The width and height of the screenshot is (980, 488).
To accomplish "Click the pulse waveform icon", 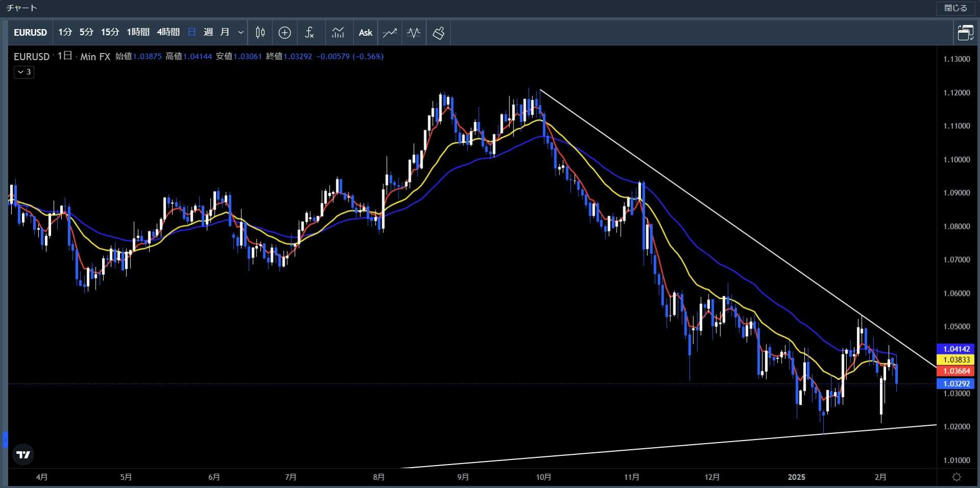I will [414, 33].
